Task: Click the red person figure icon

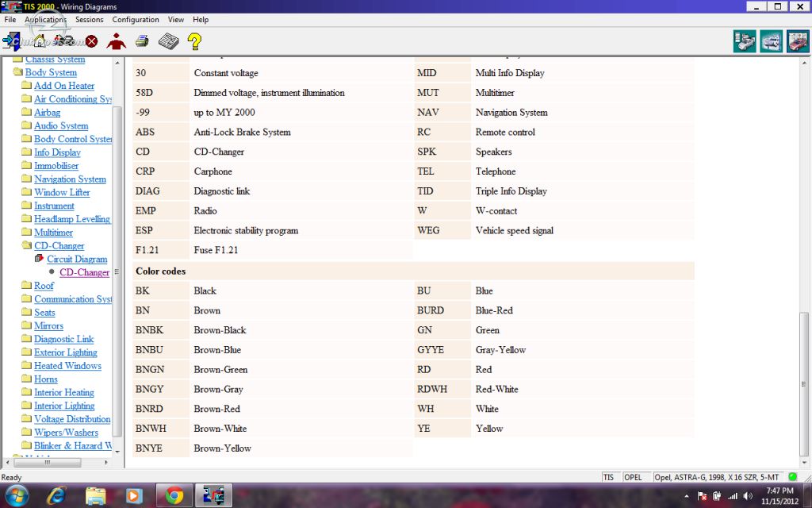Action: pos(116,41)
